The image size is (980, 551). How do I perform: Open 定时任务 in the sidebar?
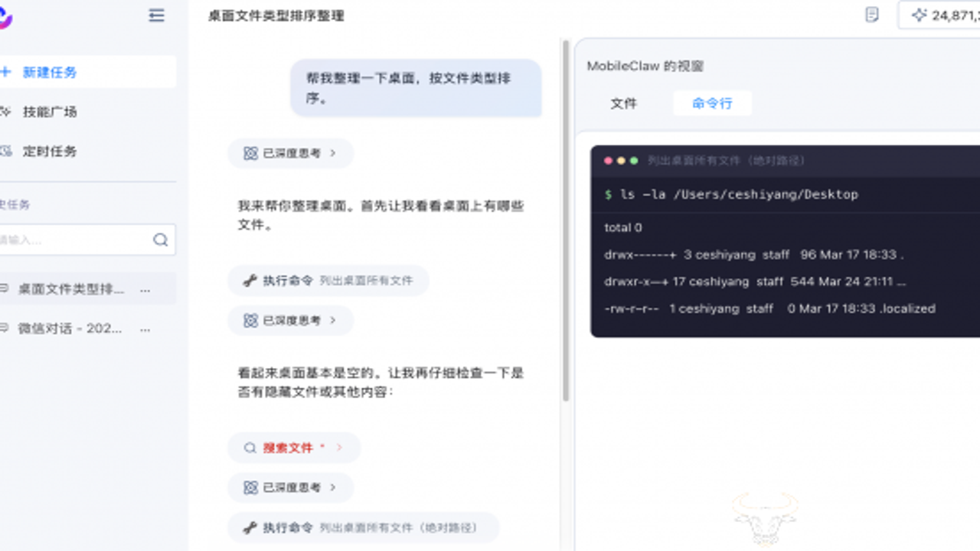click(49, 152)
